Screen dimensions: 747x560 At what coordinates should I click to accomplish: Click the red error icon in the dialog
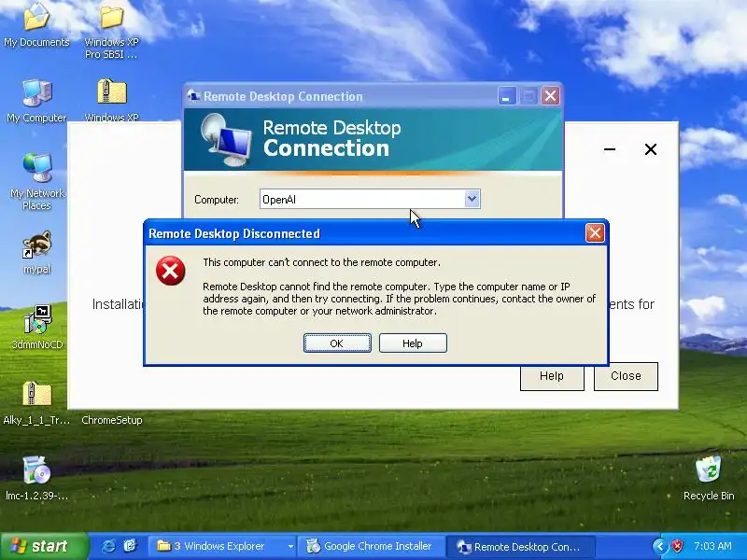pyautogui.click(x=171, y=271)
